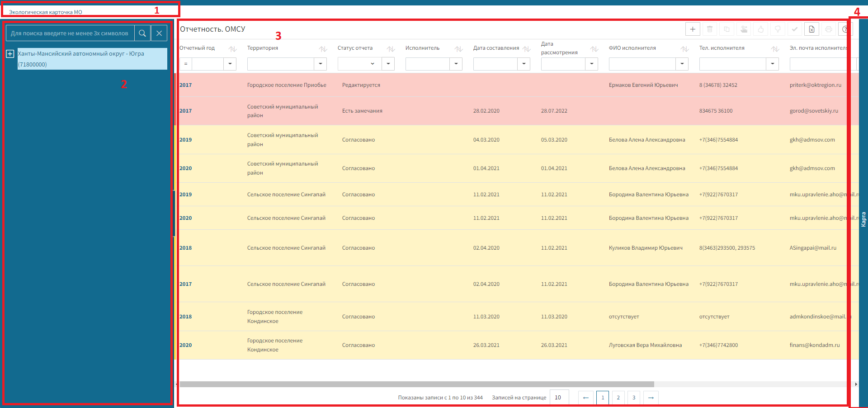Toggle sort on the Отчетный год column

(x=232, y=49)
